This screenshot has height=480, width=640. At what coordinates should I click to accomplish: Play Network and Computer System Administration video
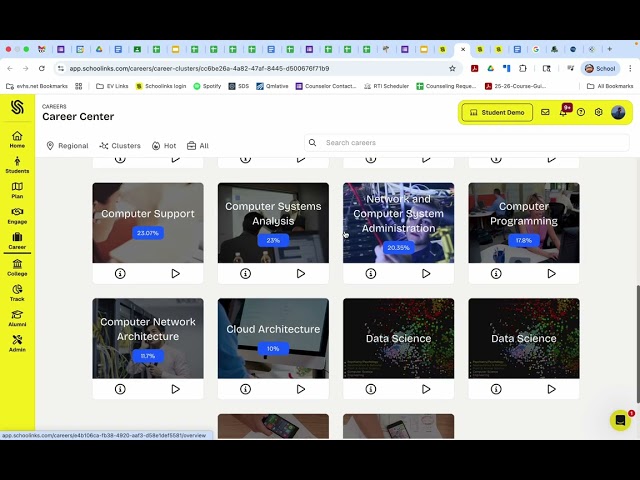pos(426,273)
